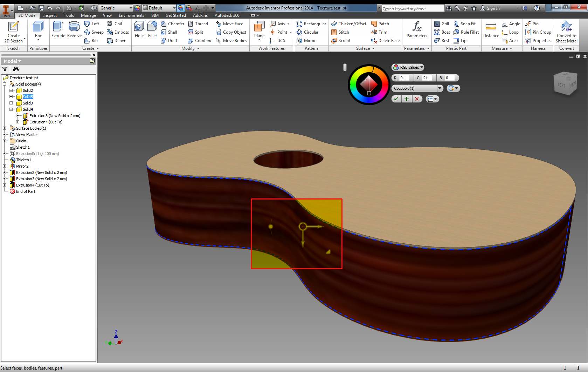The width and height of the screenshot is (588, 372).
Task: Open the RGB Values dropdown
Action: [408, 67]
